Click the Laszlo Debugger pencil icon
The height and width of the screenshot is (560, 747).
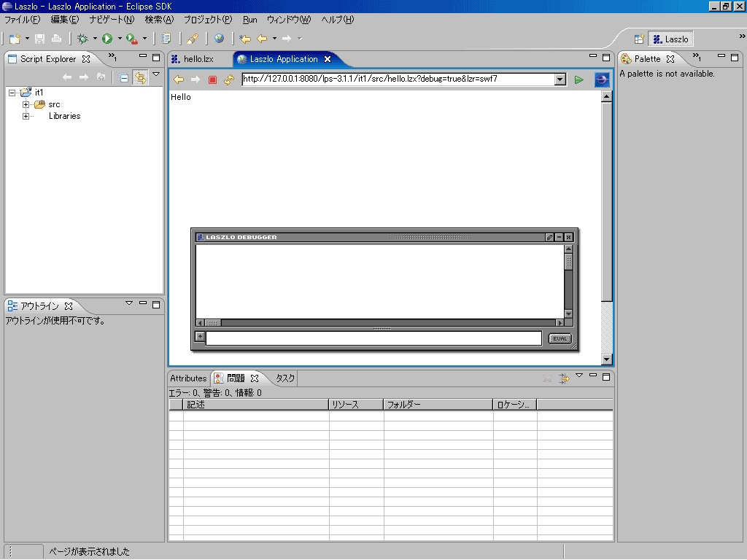pyautogui.click(x=549, y=237)
